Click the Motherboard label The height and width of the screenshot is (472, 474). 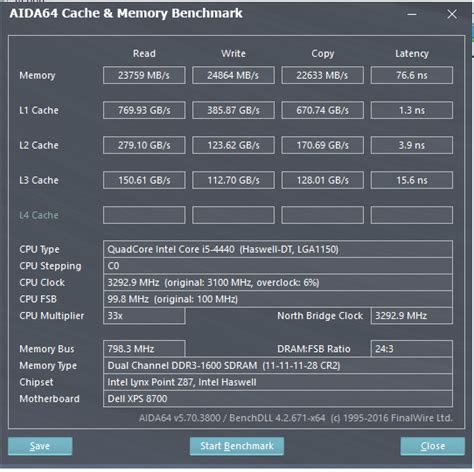coord(49,399)
